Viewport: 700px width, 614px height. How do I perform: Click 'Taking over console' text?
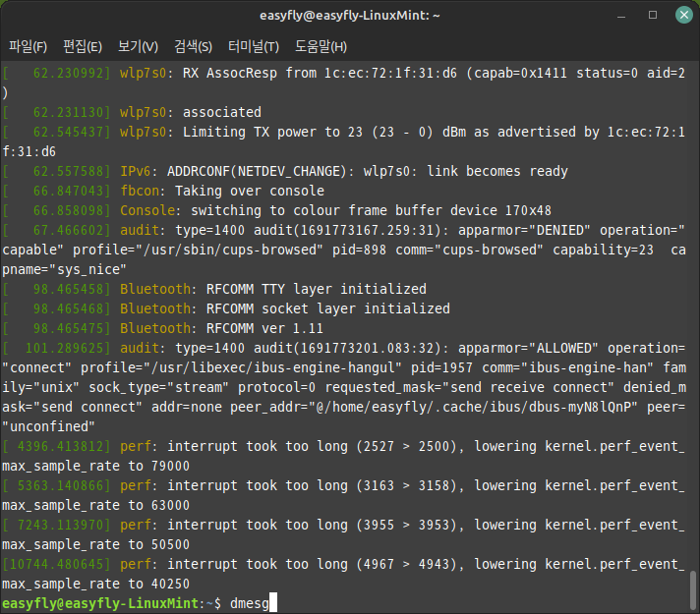pos(250,191)
